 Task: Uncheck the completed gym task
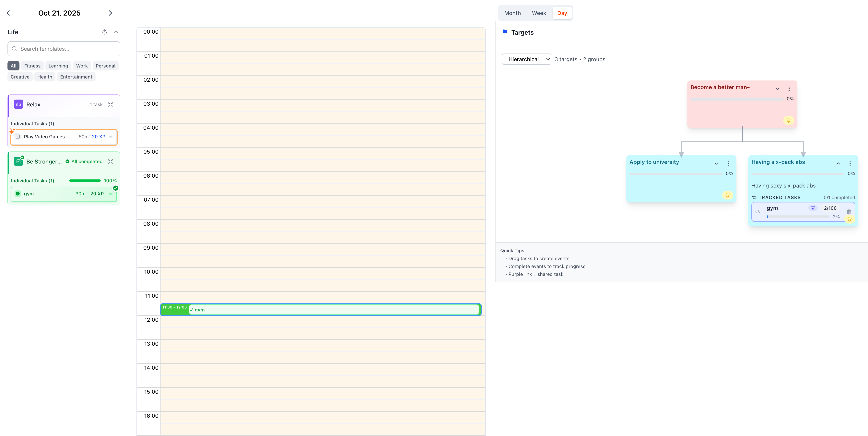(x=18, y=194)
